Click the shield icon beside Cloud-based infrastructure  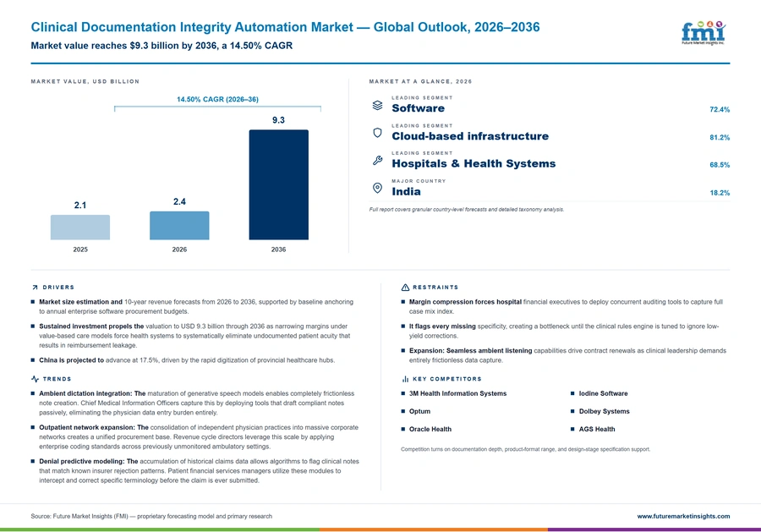(x=378, y=133)
